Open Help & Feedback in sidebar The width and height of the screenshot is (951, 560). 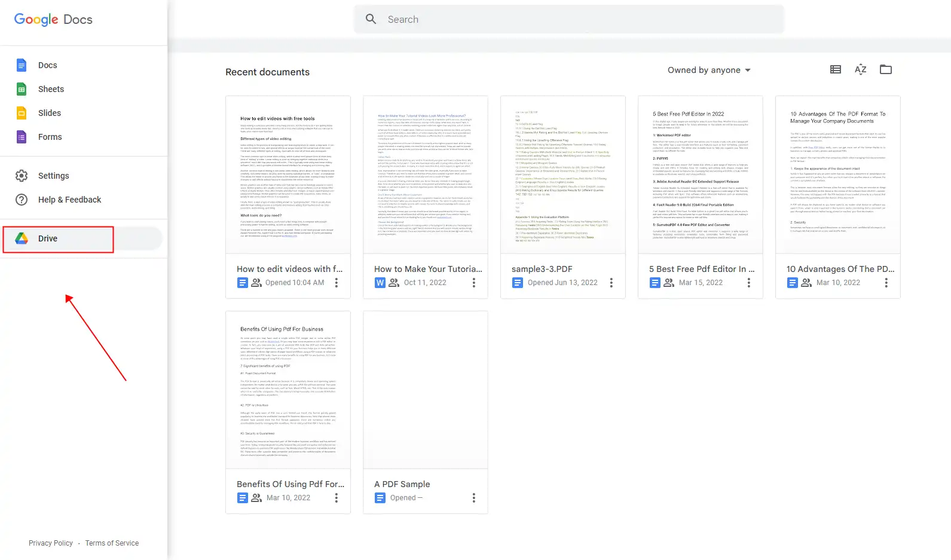pyautogui.click(x=81, y=200)
